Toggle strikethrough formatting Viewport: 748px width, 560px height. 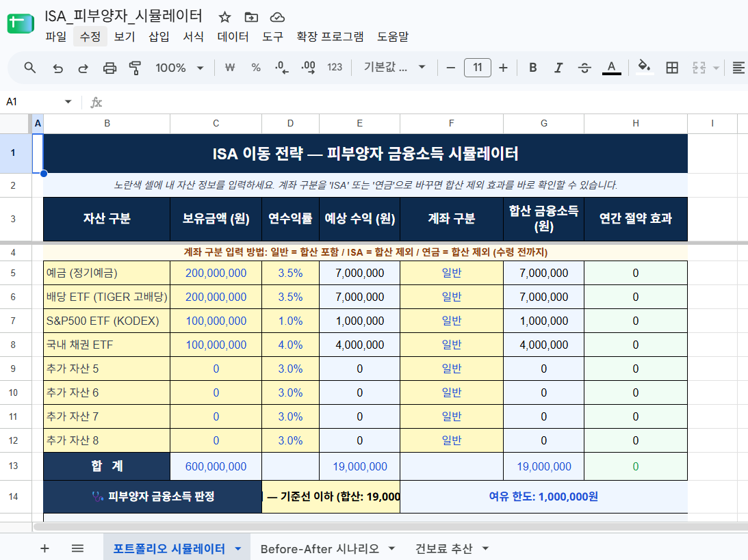tap(584, 68)
